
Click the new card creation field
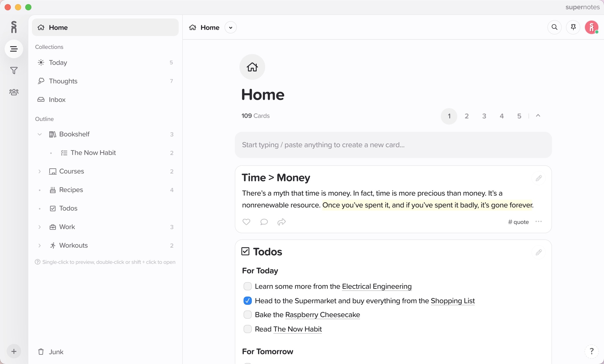pos(393,145)
